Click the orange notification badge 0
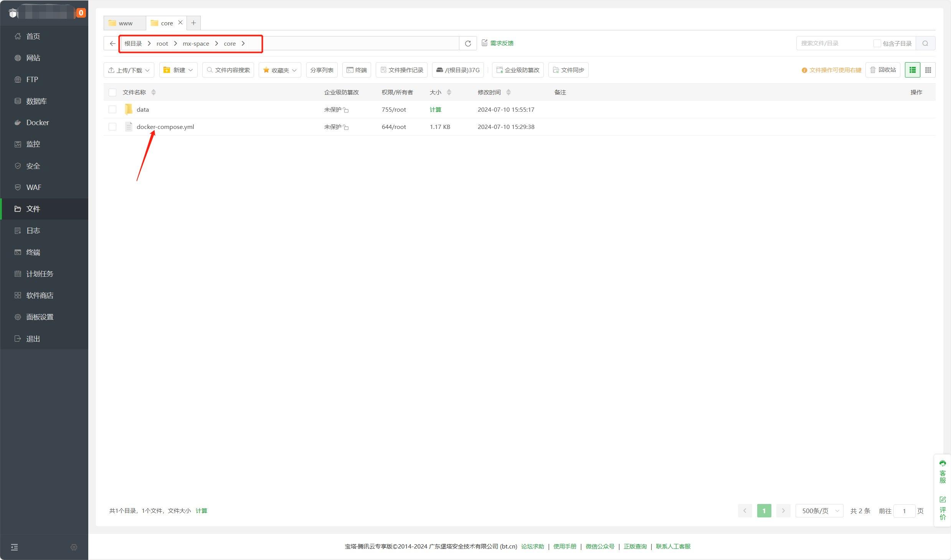This screenshot has width=951, height=560. click(x=81, y=13)
